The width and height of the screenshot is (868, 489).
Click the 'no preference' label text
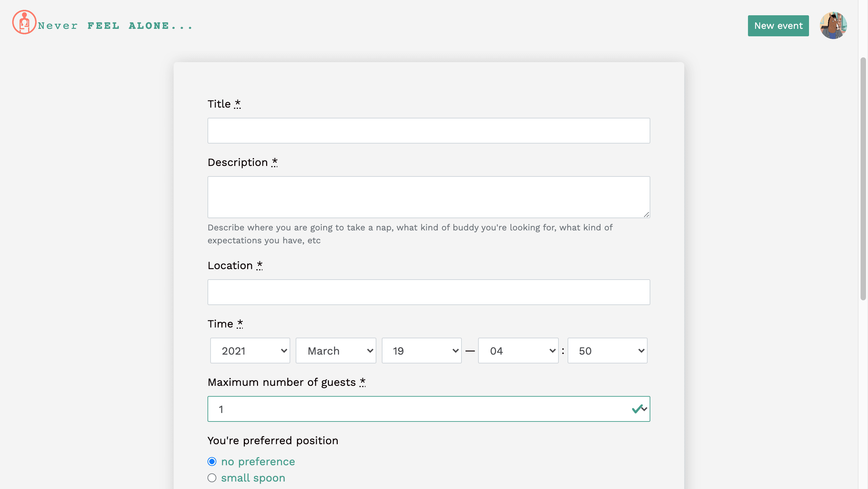click(258, 462)
